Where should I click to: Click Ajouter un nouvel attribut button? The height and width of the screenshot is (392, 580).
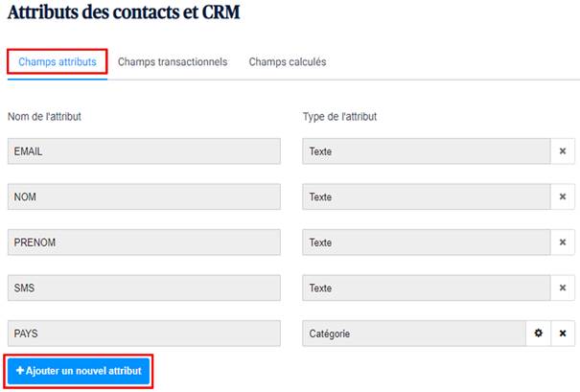pyautogui.click(x=79, y=371)
